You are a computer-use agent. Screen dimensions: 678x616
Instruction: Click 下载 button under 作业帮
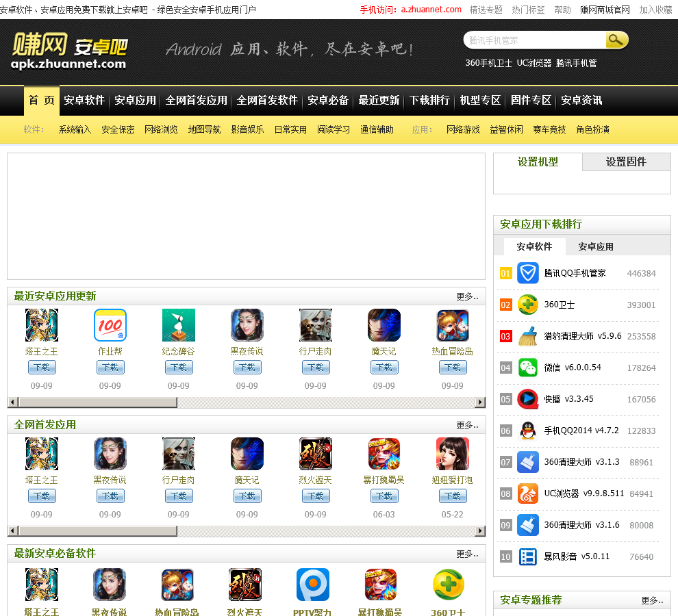pos(110,368)
